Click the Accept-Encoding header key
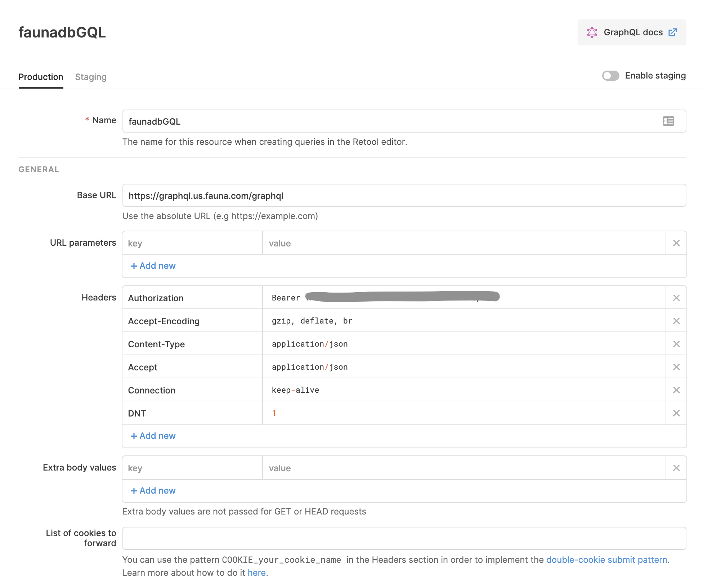The width and height of the screenshot is (703, 588). point(192,321)
